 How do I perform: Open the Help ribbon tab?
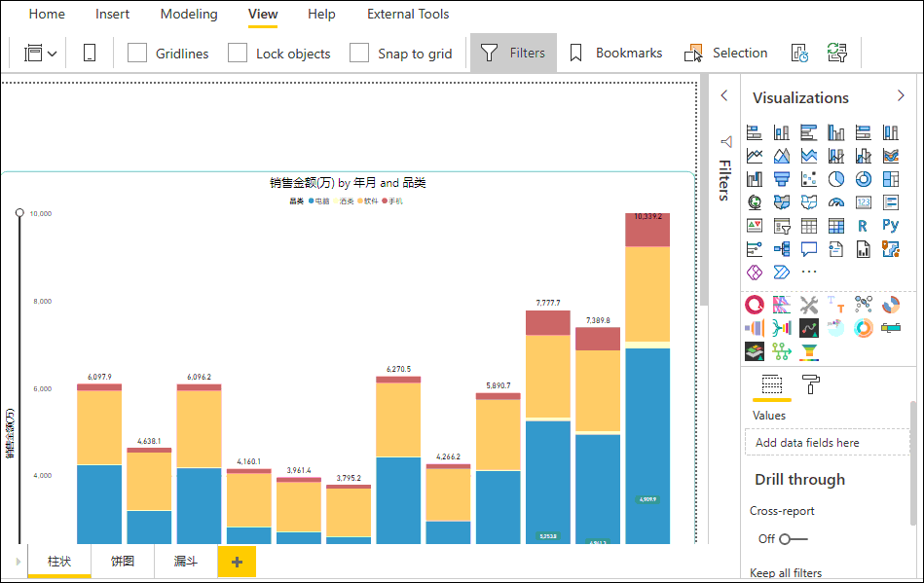click(x=321, y=15)
